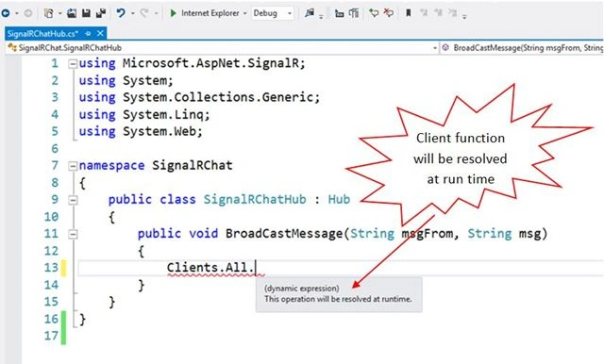The width and height of the screenshot is (604, 364).
Task: Click the Save All multi-disk icon
Action: (101, 13)
